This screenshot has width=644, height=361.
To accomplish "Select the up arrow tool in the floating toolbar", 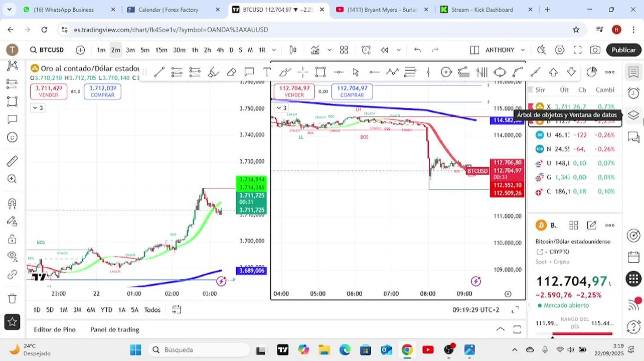I will [x=553, y=72].
